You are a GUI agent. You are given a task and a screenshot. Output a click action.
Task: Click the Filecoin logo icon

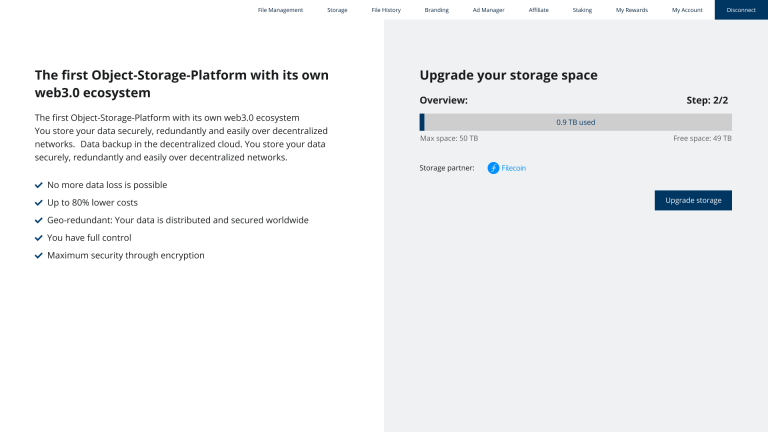(493, 168)
